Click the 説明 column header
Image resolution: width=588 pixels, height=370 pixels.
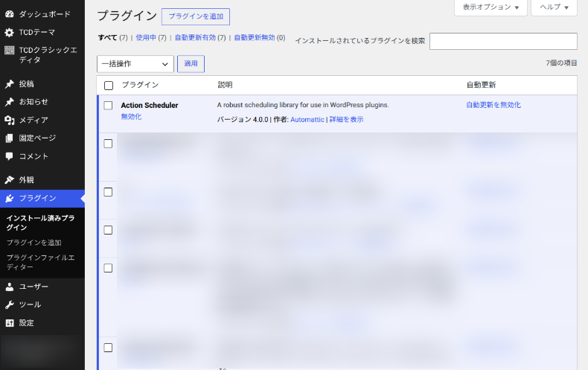tap(225, 85)
